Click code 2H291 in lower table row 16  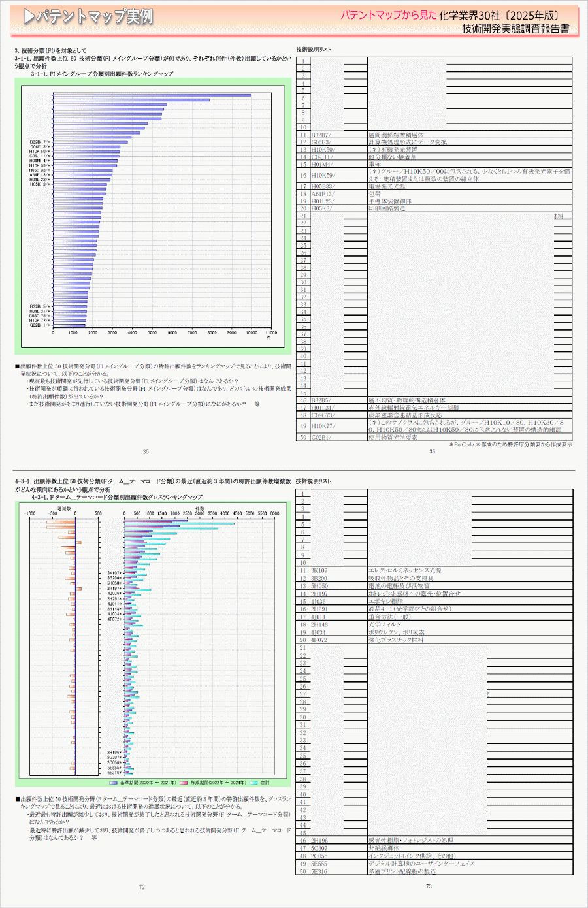(x=319, y=609)
